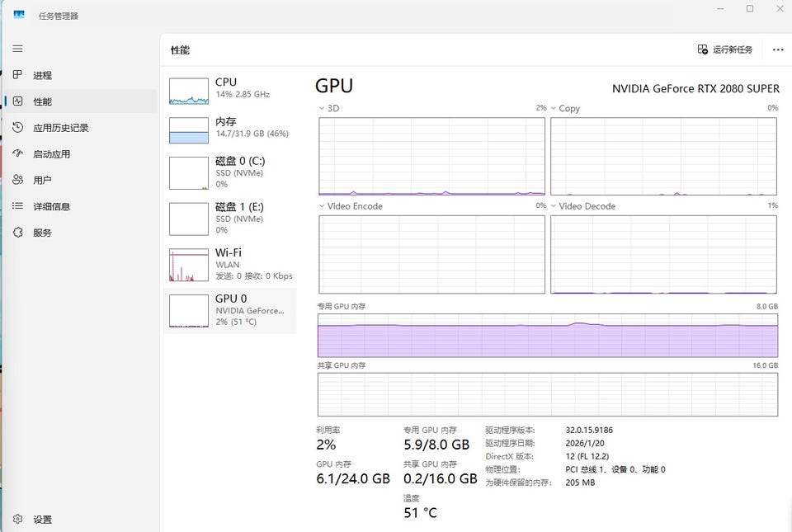The height and width of the screenshot is (532, 792).
Task: Click driver date 2026/1/20 value
Action: coord(585,443)
